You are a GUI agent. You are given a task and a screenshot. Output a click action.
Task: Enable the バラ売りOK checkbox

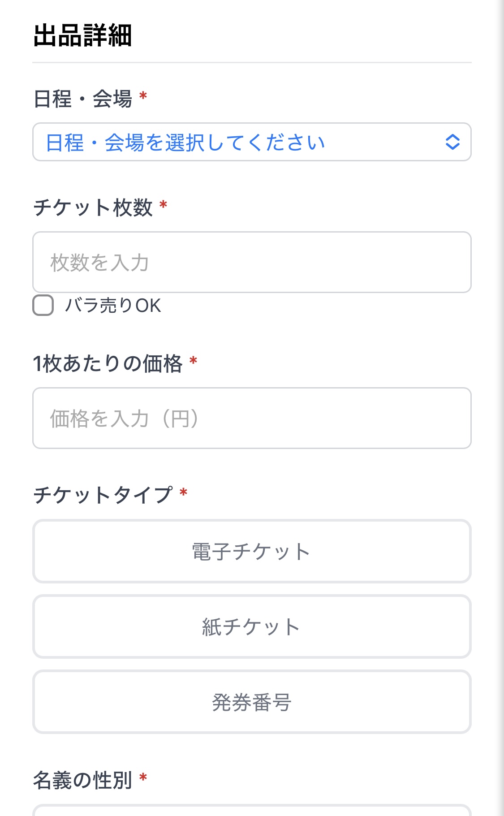43,305
